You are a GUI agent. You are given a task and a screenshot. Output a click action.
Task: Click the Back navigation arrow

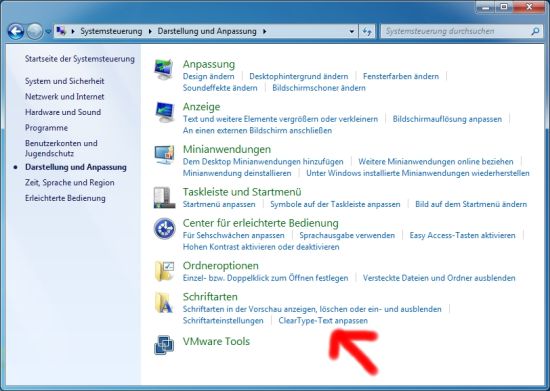(x=16, y=32)
